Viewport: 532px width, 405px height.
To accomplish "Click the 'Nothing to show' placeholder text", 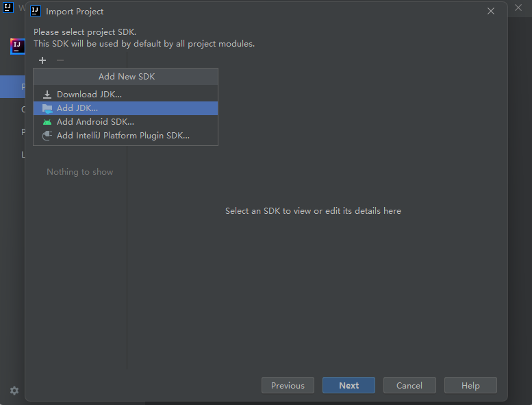I will click(79, 172).
